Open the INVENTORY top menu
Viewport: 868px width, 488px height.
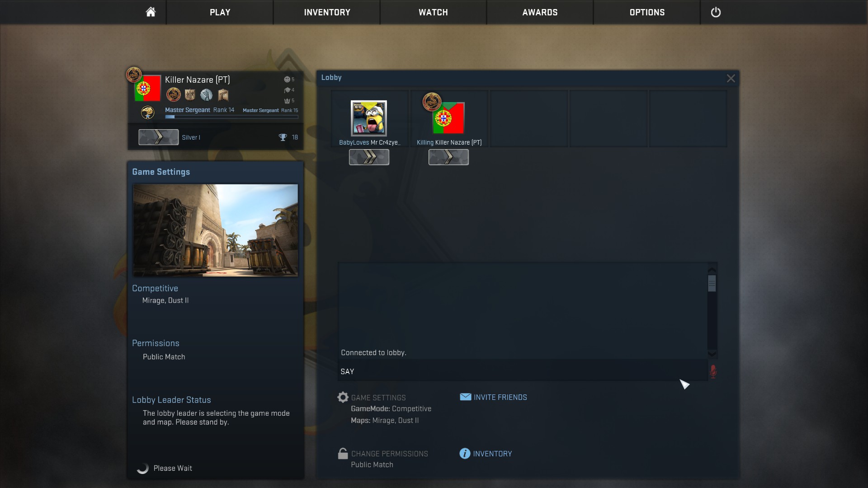pos(327,12)
